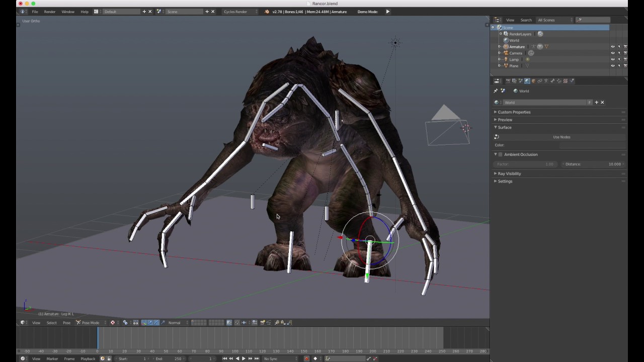Screen dimensions: 644x362
Task: Toggle Plane selectability arrow in Outliner
Action: point(619,66)
